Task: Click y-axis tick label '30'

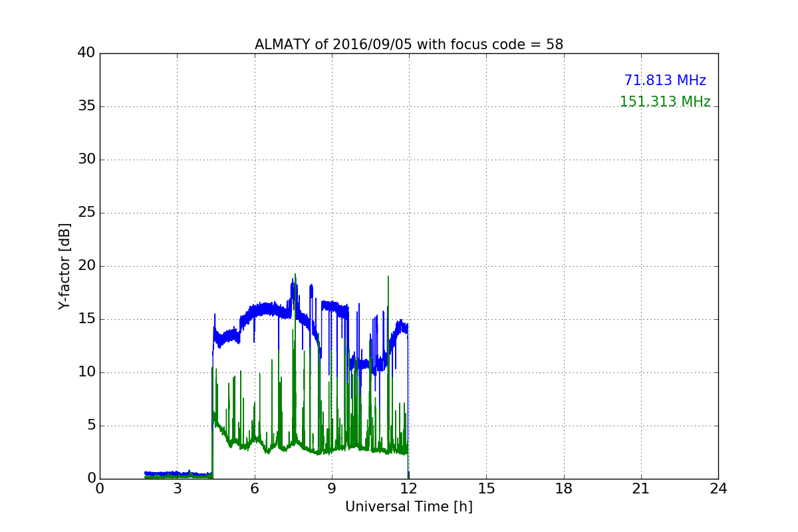Action: [x=86, y=160]
